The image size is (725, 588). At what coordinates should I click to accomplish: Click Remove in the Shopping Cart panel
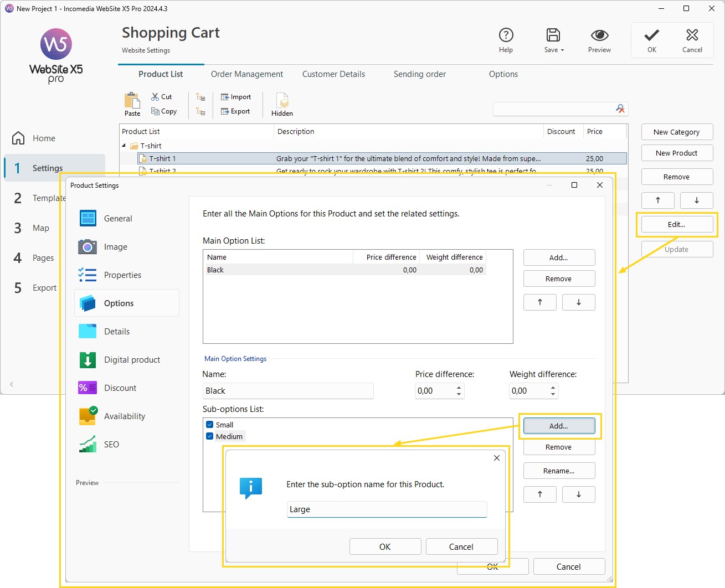point(677,177)
